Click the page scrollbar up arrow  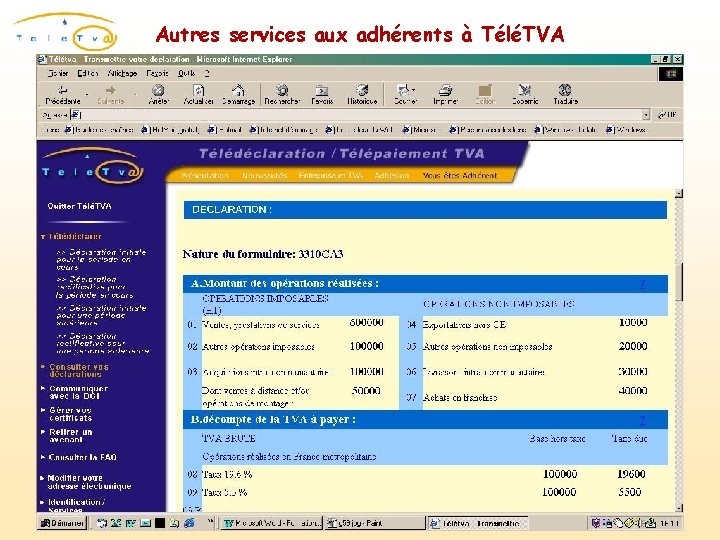pyautogui.click(x=679, y=194)
